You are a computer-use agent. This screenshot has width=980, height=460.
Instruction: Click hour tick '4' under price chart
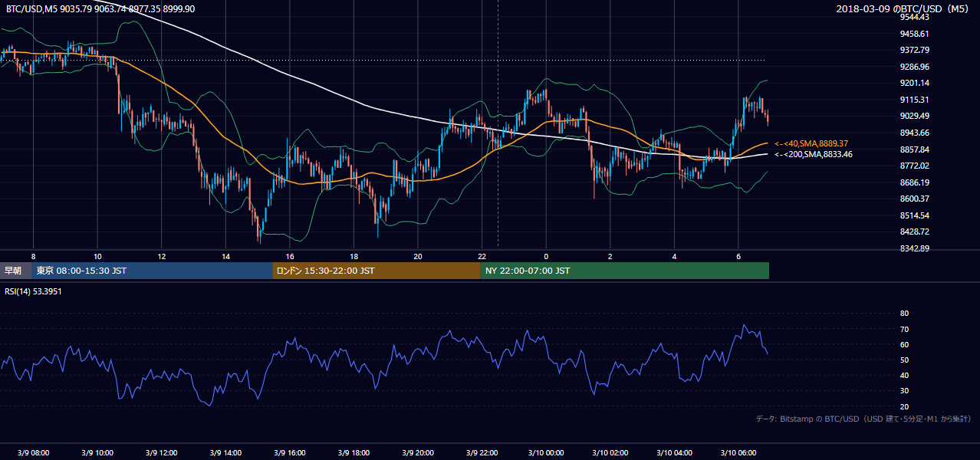click(x=674, y=256)
